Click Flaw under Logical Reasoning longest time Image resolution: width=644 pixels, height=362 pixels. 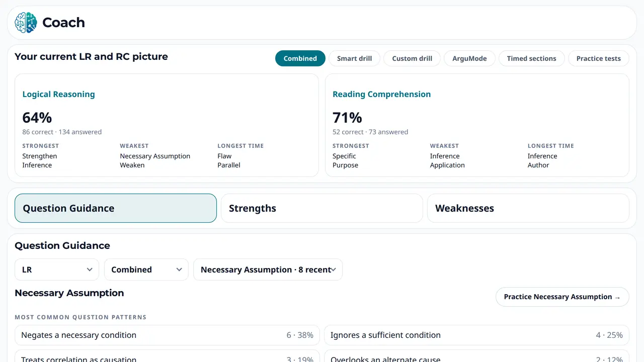click(x=224, y=156)
